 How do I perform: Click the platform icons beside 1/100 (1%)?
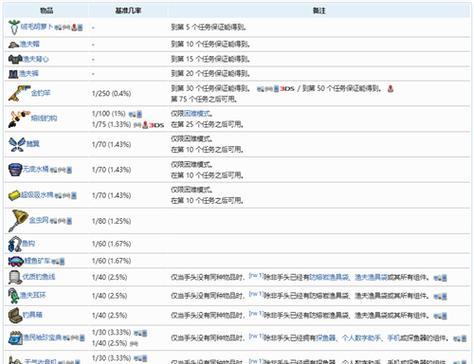pos(135,114)
